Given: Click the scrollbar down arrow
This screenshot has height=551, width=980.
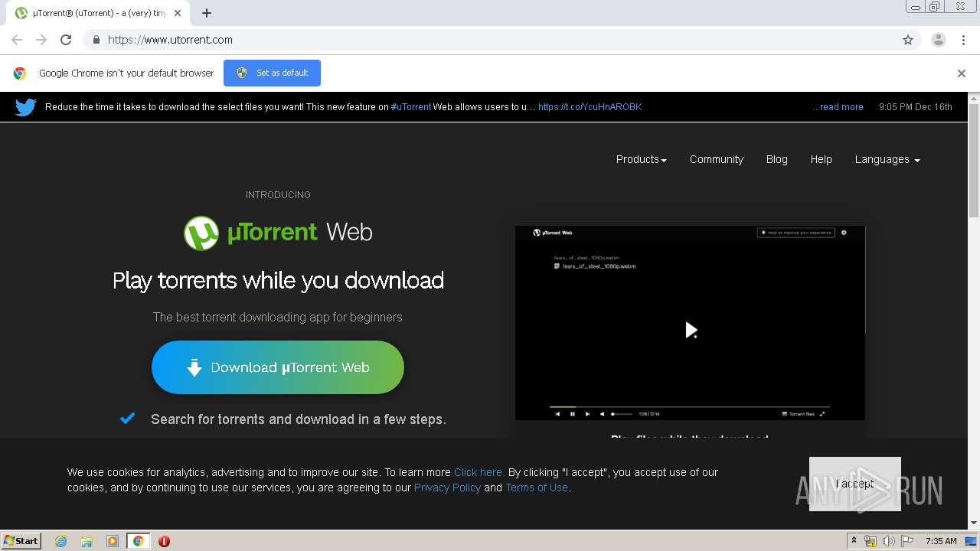Looking at the screenshot, I should pos(974,523).
